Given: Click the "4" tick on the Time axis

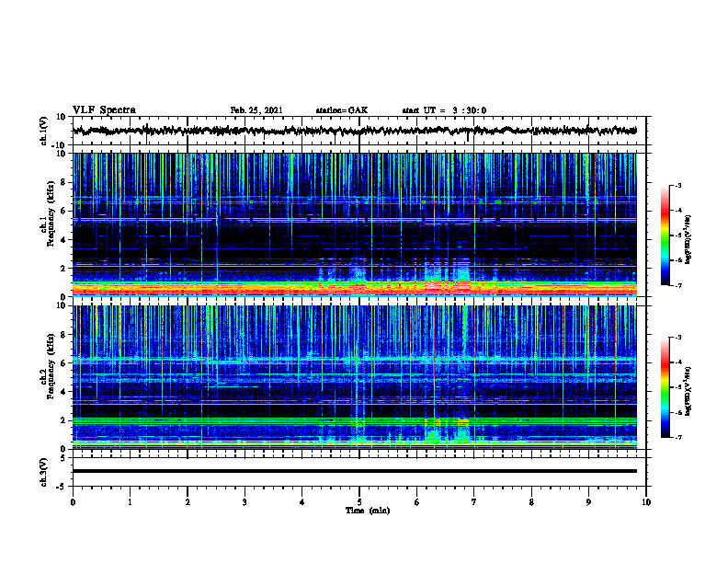Looking at the screenshot, I should (302, 502).
